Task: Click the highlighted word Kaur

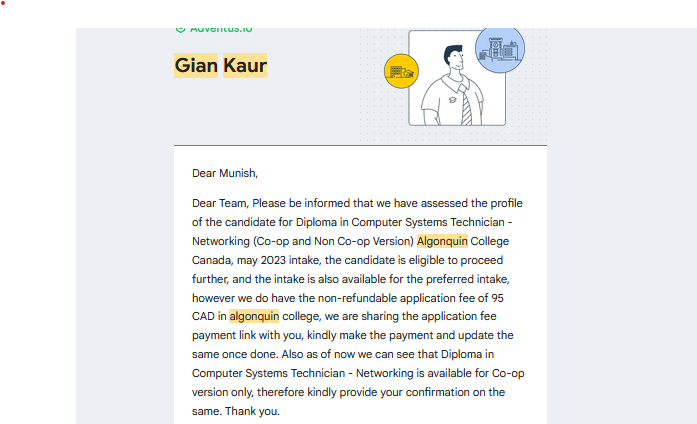Action: [x=245, y=65]
